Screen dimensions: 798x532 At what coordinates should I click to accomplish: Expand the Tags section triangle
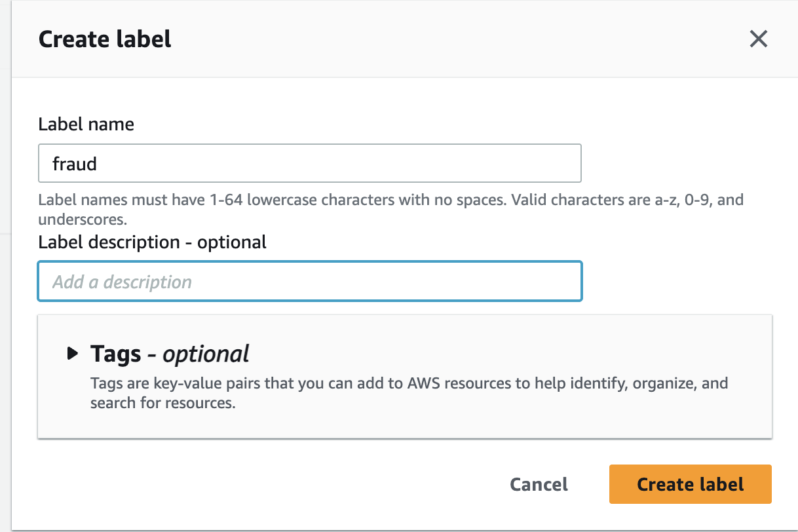(x=72, y=354)
